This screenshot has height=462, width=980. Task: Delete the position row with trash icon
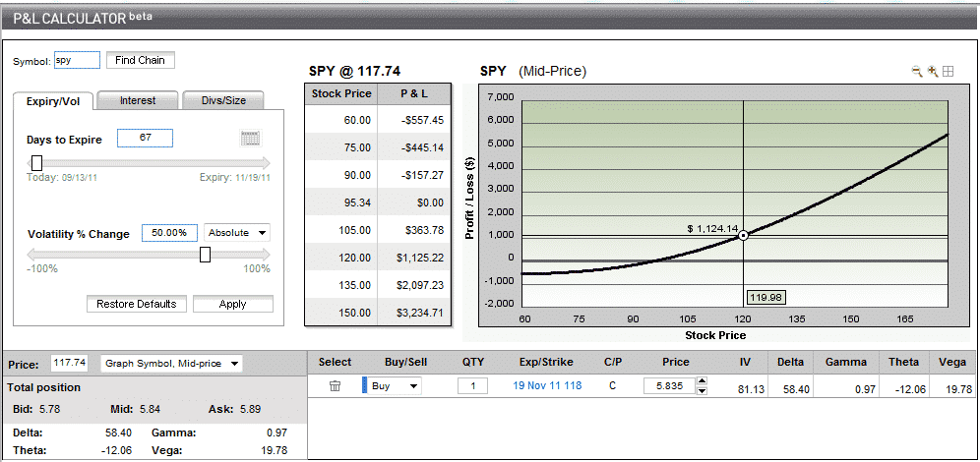click(x=335, y=386)
